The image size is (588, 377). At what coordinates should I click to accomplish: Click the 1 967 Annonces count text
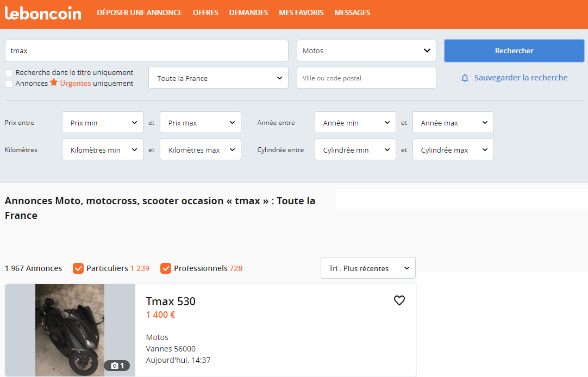(33, 268)
